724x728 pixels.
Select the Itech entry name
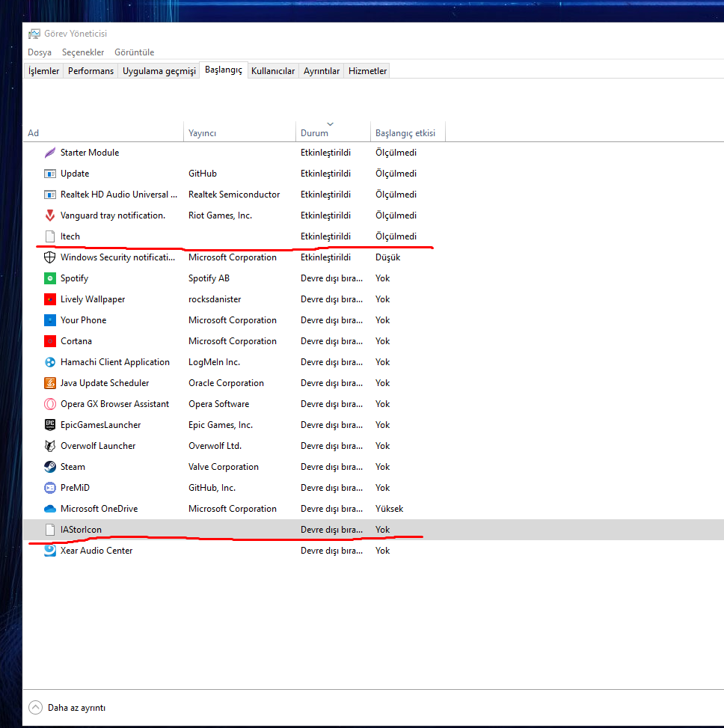click(70, 236)
